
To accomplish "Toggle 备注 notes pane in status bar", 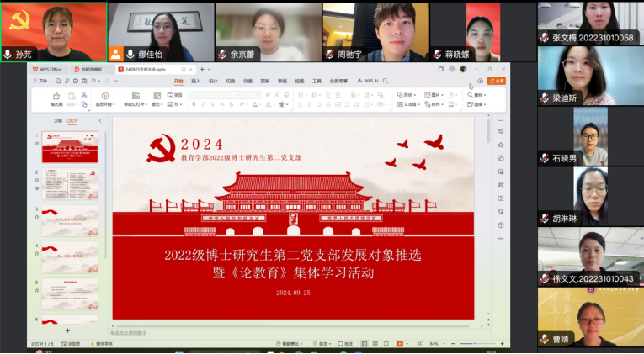I will 322,344.
